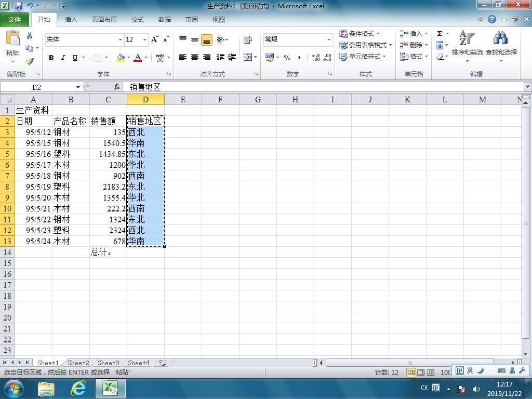The width and height of the screenshot is (532, 399).
Task: Toggle align text right
Action: pyautogui.click(x=207, y=57)
